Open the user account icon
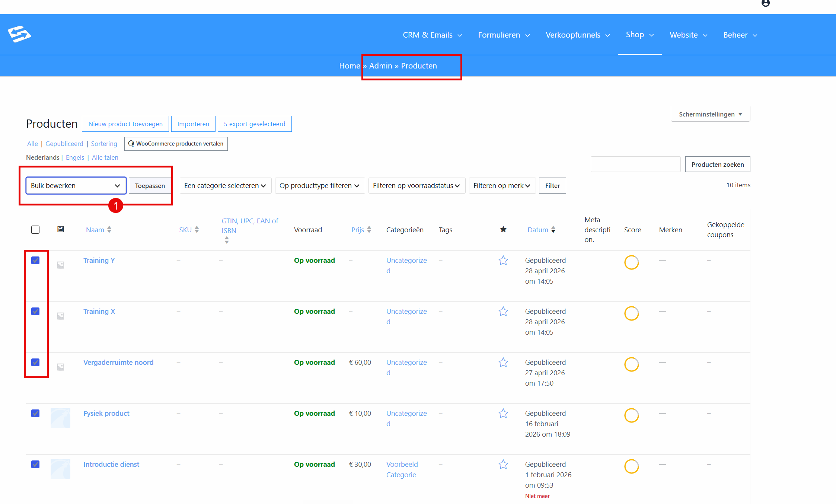The image size is (836, 504). (x=765, y=3)
